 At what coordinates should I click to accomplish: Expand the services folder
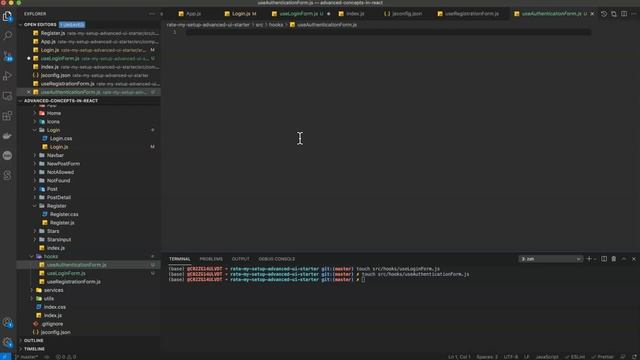point(53,290)
